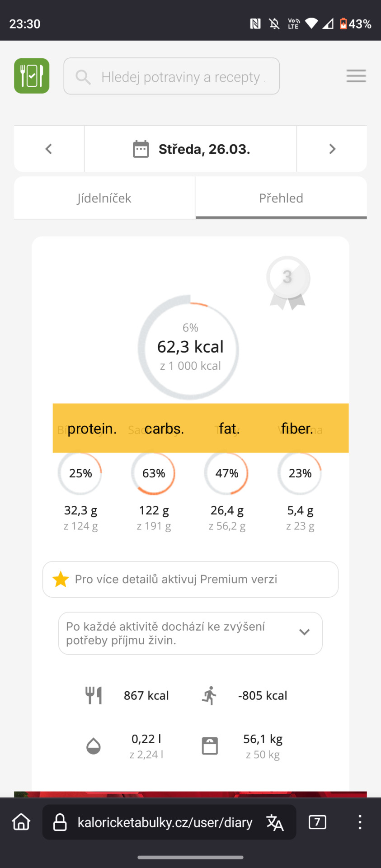Image resolution: width=381 pixels, height=868 pixels.
Task: Open the browser three-dot overflow menu
Action: pyautogui.click(x=360, y=822)
